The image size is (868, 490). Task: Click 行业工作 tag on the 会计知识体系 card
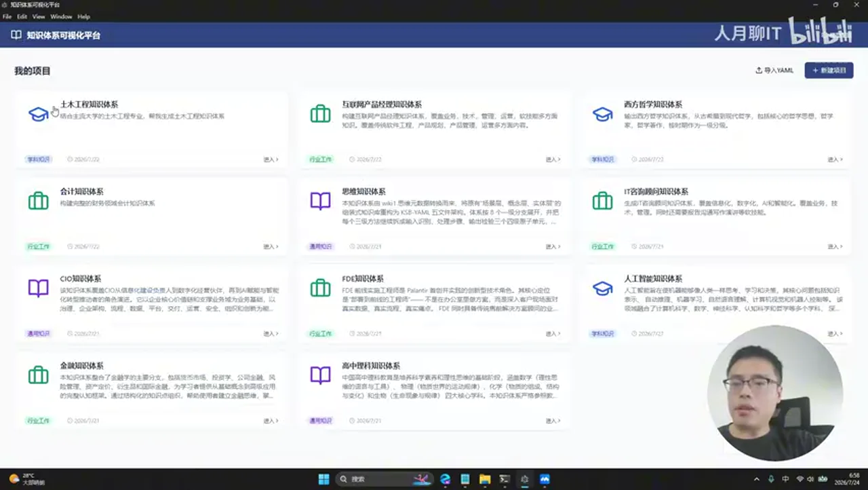pyautogui.click(x=39, y=246)
